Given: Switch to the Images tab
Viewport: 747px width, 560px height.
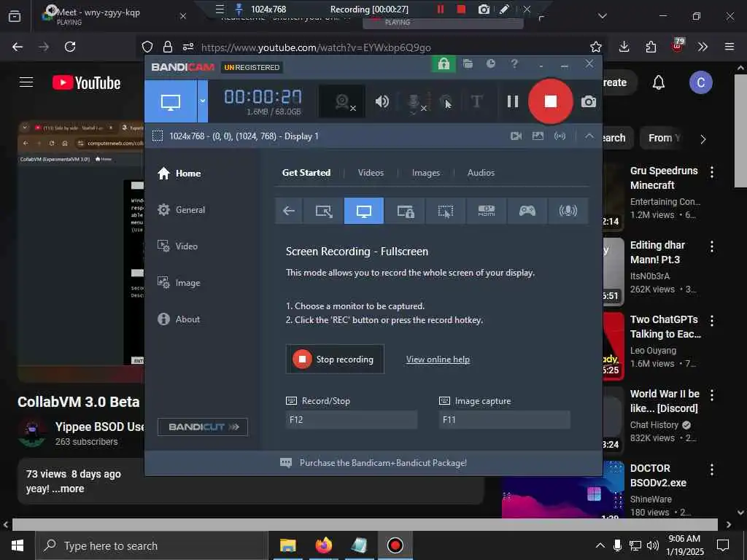Looking at the screenshot, I should click(x=426, y=173).
